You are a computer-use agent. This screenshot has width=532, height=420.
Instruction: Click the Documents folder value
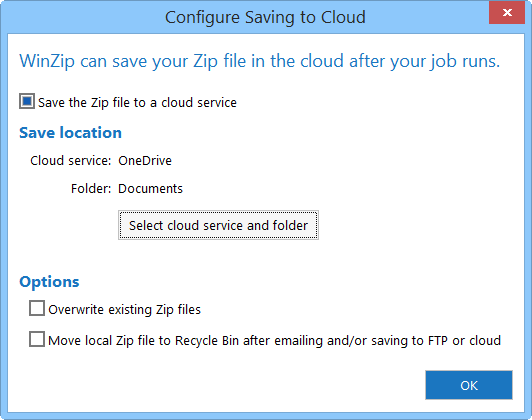150,189
